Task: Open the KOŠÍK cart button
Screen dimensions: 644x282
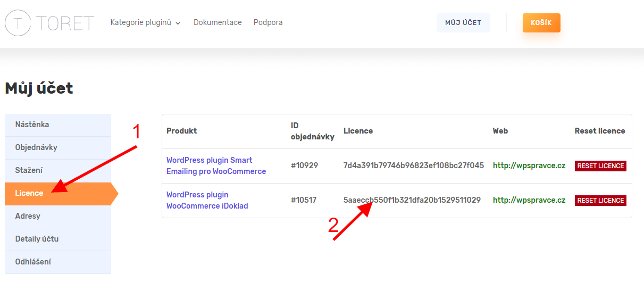Action: click(541, 23)
